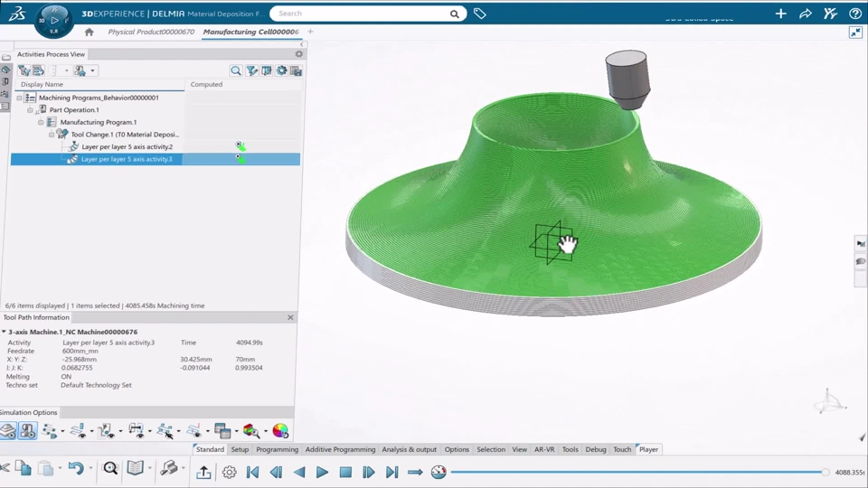Close the Tool Path Information panel
This screenshot has width=868, height=488.
290,317
